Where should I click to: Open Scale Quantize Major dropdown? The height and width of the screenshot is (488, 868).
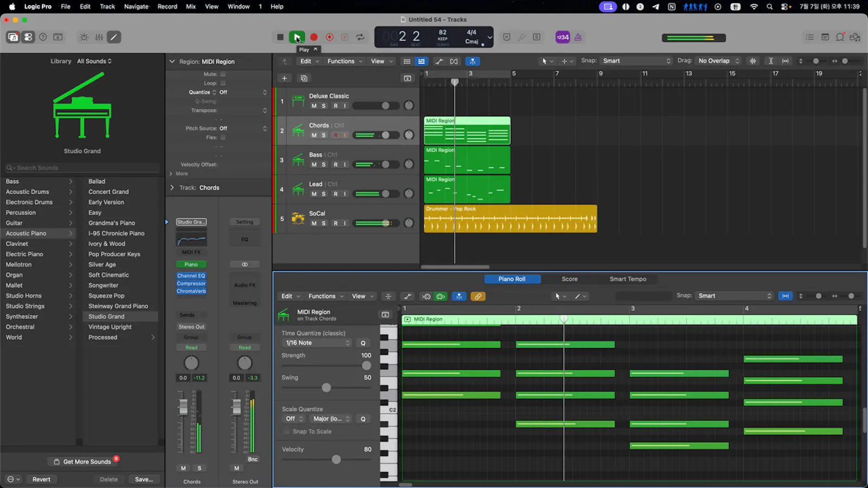331,419
